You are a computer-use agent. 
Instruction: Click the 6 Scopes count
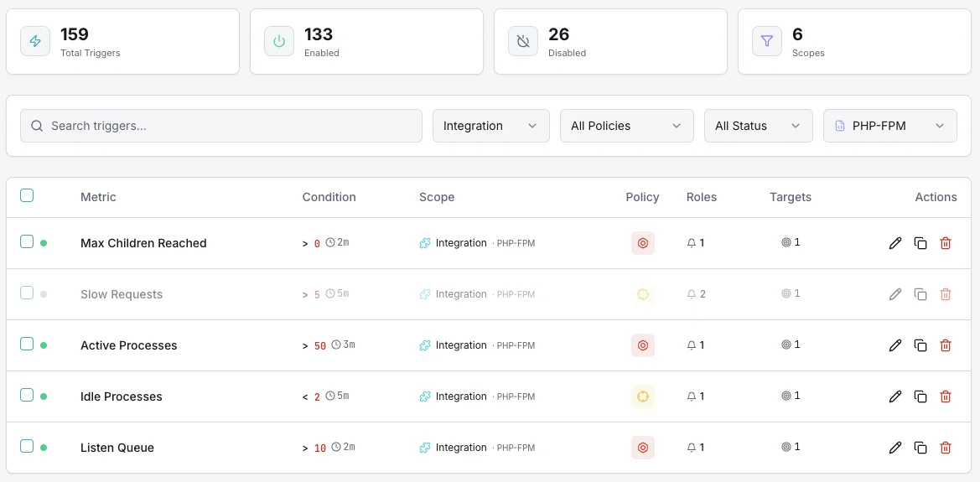(x=797, y=34)
